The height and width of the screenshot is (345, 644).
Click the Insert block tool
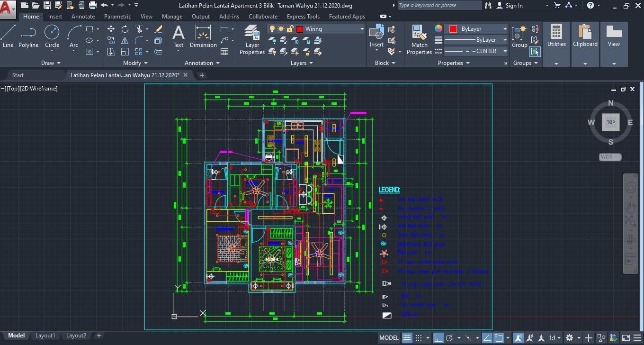coord(376,36)
